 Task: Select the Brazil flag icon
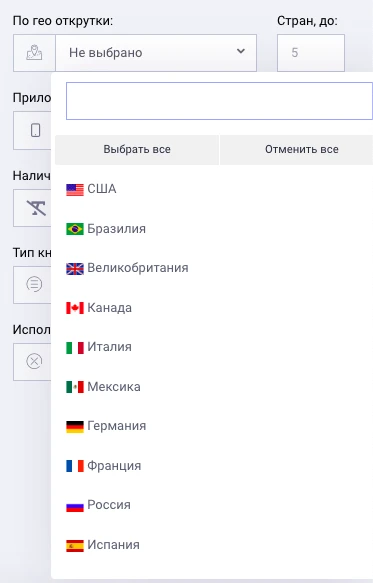coord(75,229)
